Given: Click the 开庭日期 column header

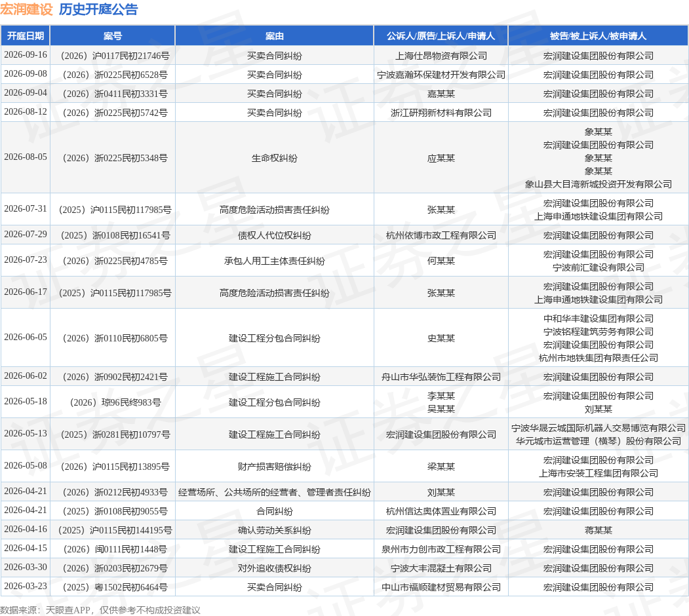Looking at the screenshot, I should (x=26, y=36).
